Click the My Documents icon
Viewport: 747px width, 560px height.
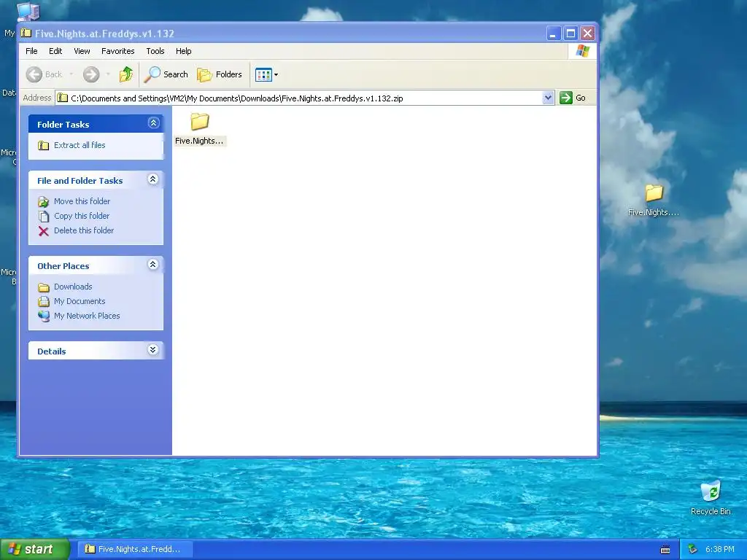[x=43, y=301]
